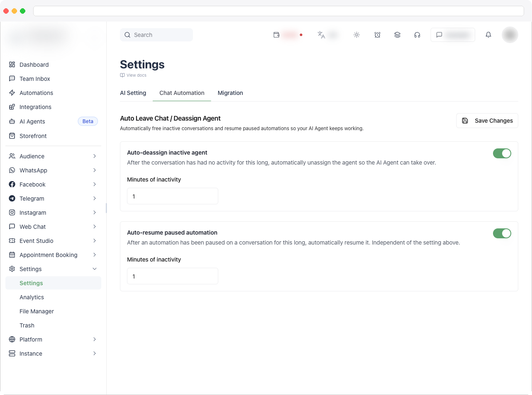This screenshot has width=532, height=395.
Task: Select the Chat Automation tab
Action: pyautogui.click(x=182, y=93)
